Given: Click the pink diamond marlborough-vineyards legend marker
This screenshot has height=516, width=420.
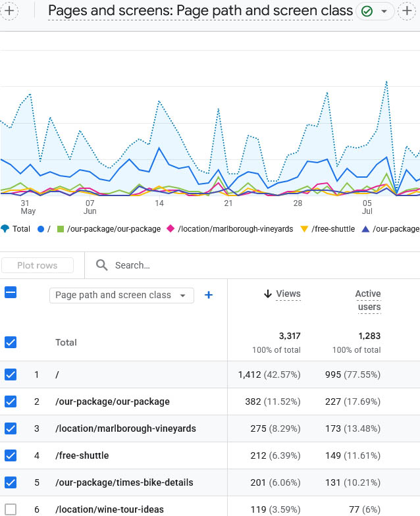Looking at the screenshot, I should [x=170, y=228].
